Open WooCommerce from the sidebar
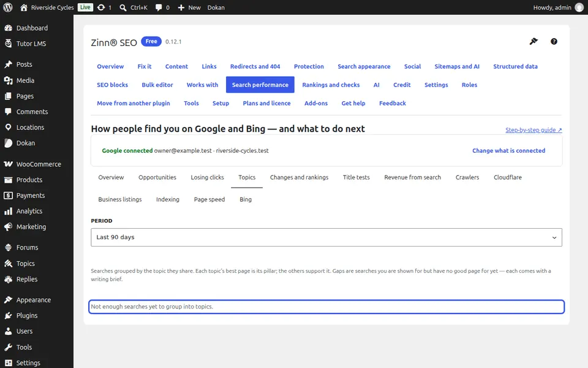The width and height of the screenshot is (588, 368). tap(37, 164)
